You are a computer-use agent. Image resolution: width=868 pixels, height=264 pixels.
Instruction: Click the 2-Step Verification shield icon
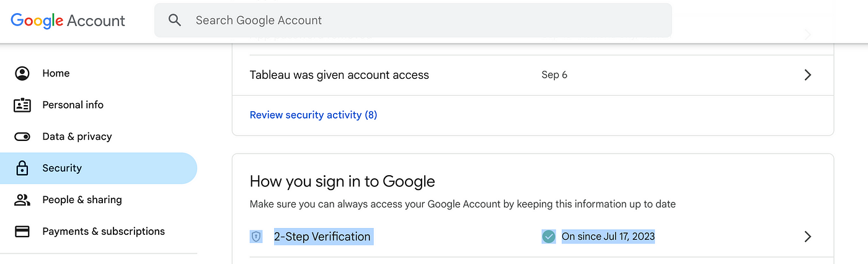coord(256,237)
